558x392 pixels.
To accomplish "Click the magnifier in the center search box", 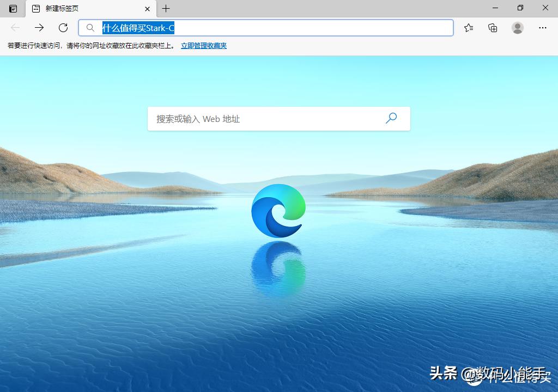I will tap(391, 118).
